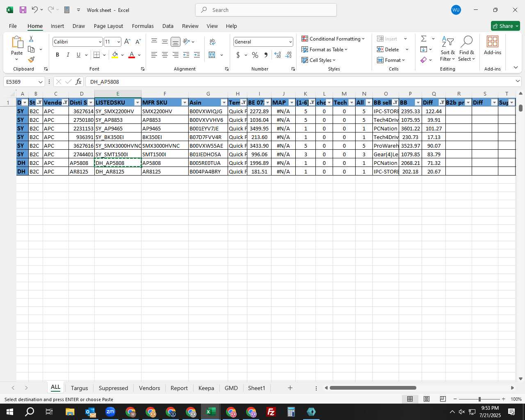Open File Explorer from taskbar
The image size is (525, 420).
tap(70, 412)
